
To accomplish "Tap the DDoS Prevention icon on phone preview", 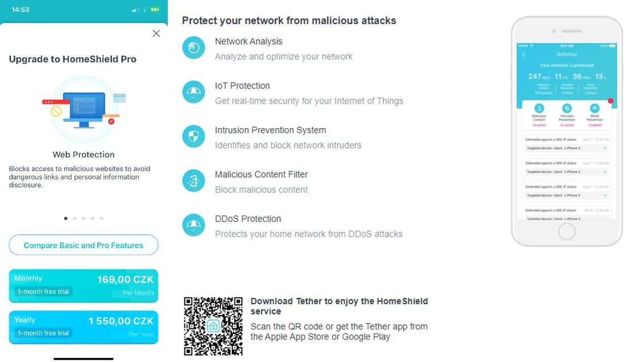I will coord(594,108).
